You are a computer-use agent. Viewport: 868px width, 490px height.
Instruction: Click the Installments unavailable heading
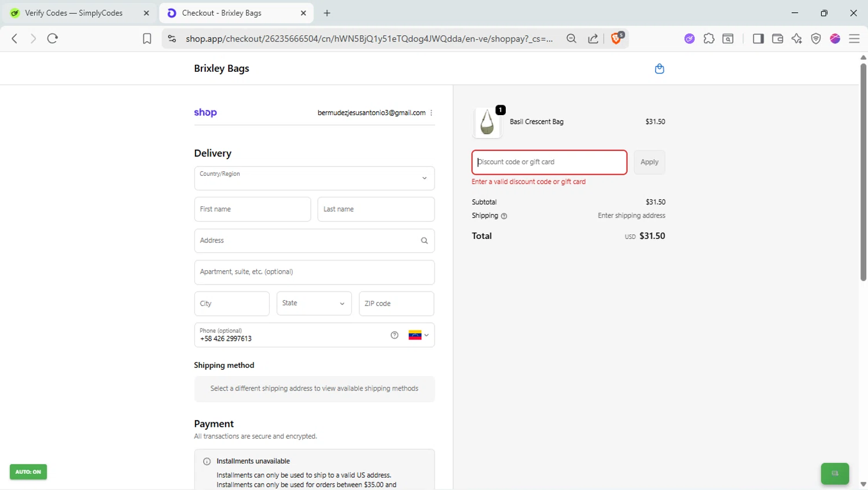pos(253,461)
